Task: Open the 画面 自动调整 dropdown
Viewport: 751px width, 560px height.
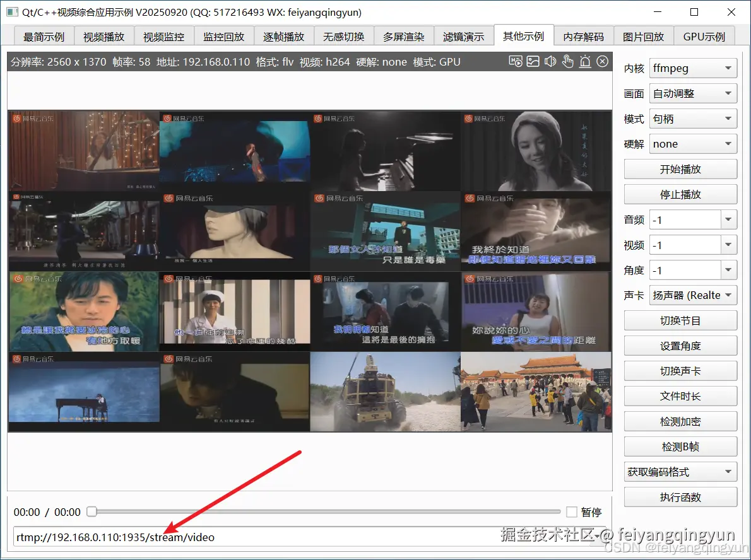Action: click(x=693, y=94)
